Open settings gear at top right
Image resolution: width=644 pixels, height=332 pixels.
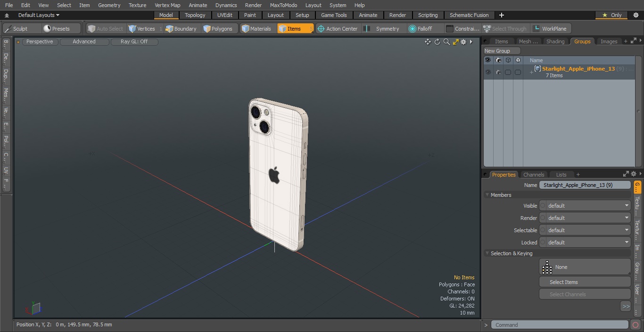636,15
